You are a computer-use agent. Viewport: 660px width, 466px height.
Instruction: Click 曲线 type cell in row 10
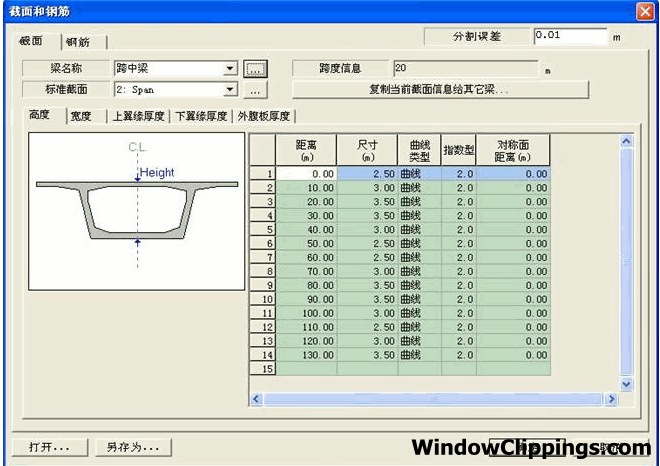420,299
